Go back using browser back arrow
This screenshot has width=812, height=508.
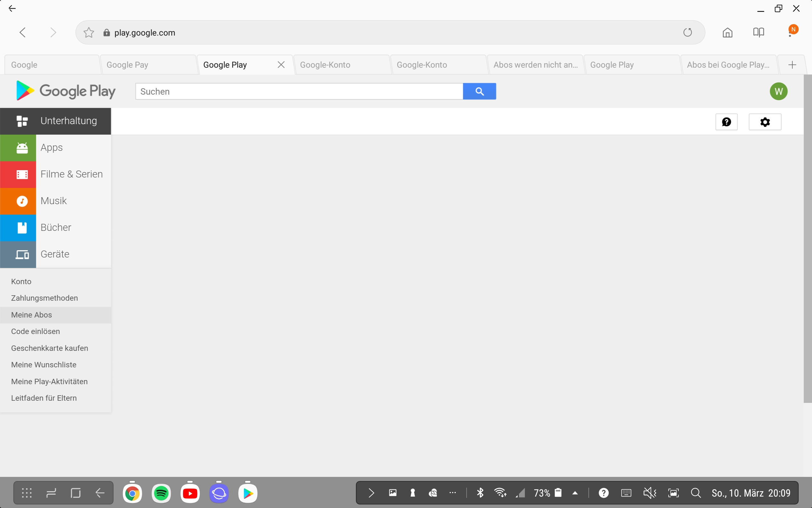(x=23, y=33)
